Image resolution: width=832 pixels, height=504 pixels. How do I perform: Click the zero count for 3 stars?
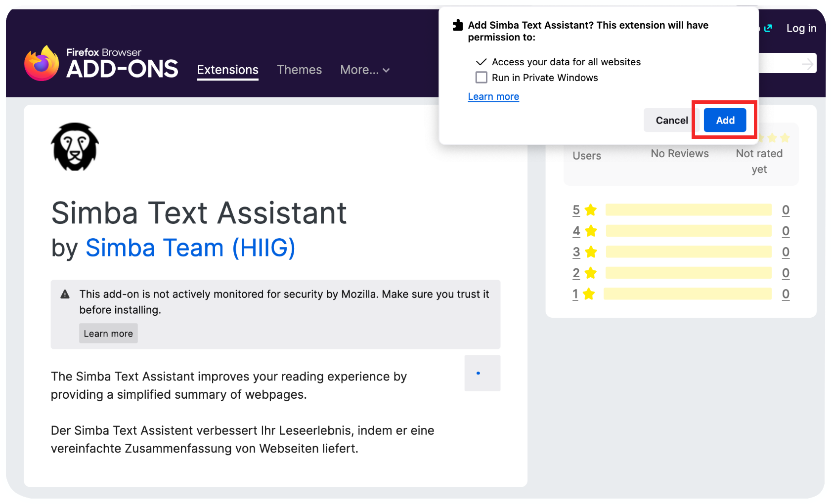coord(786,252)
